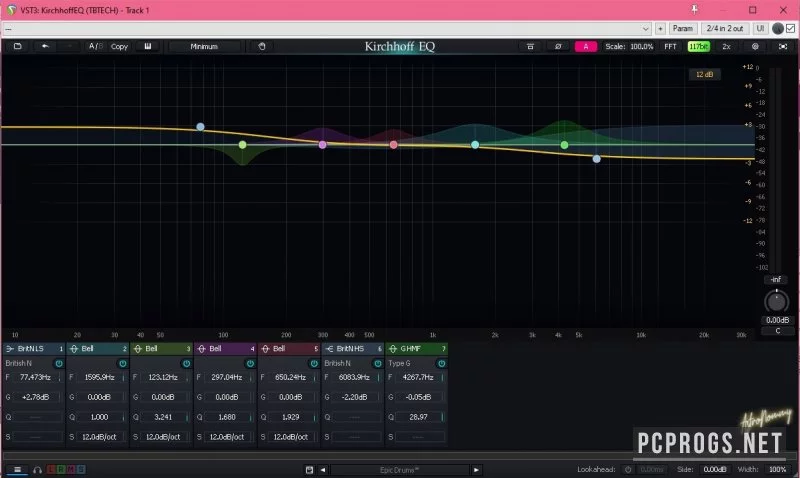
Task: Click the fullscreen expand icon
Action: 783,46
